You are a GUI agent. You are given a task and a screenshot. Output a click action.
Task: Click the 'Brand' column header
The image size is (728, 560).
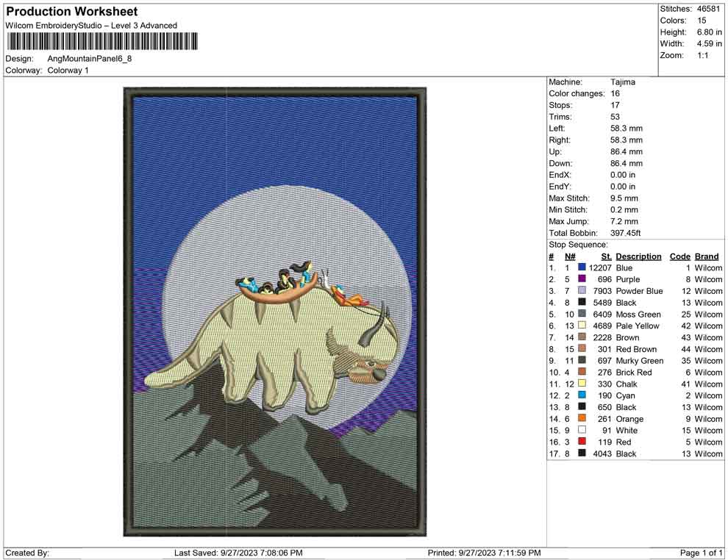click(707, 256)
